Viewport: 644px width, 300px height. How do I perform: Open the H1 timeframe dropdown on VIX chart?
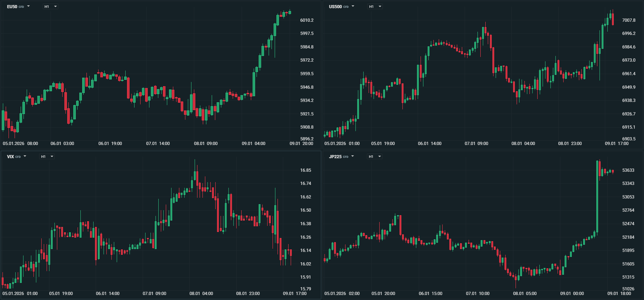tap(47, 156)
